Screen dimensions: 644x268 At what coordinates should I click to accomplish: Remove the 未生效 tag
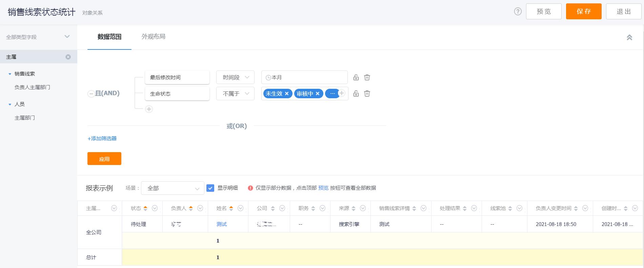coord(287,94)
